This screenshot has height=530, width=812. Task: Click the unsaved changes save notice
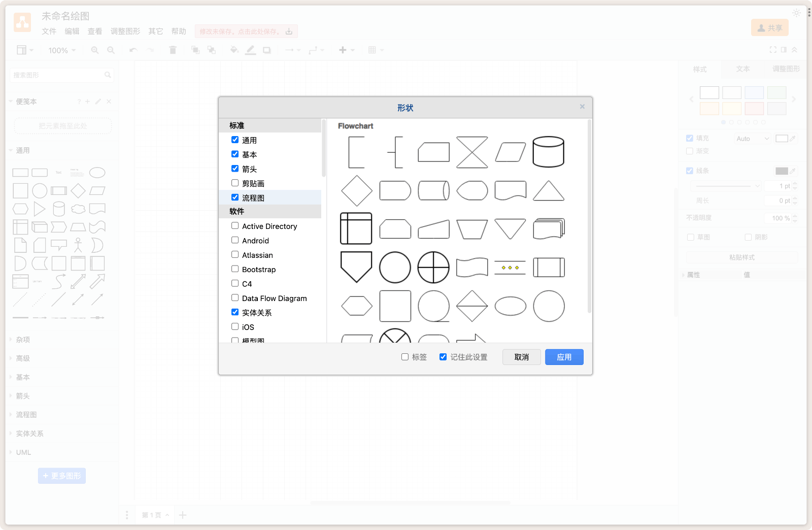point(246,31)
